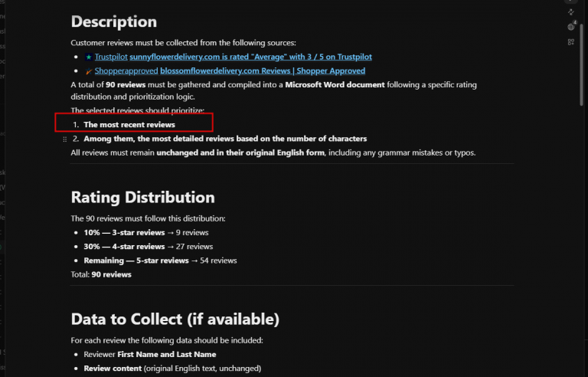Open the globe icon with badge
This screenshot has height=377, width=588.
coord(571,27)
